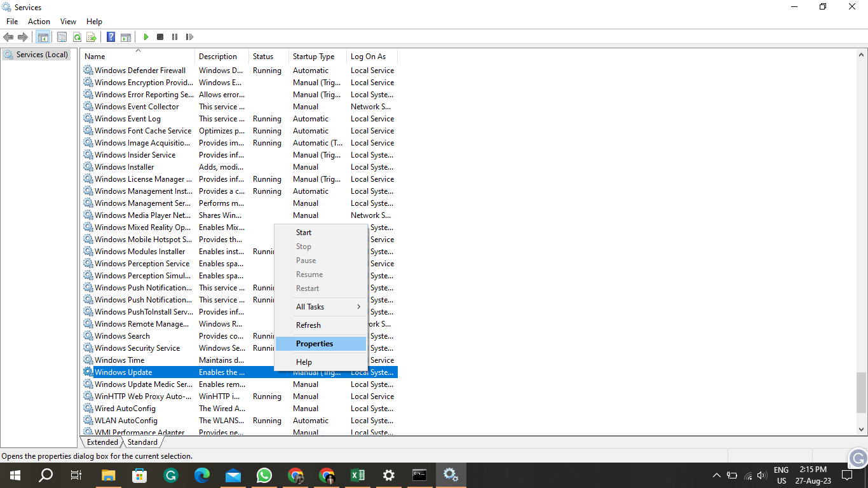This screenshot has width=868, height=488.
Task: Open the View menu
Action: (x=69, y=22)
